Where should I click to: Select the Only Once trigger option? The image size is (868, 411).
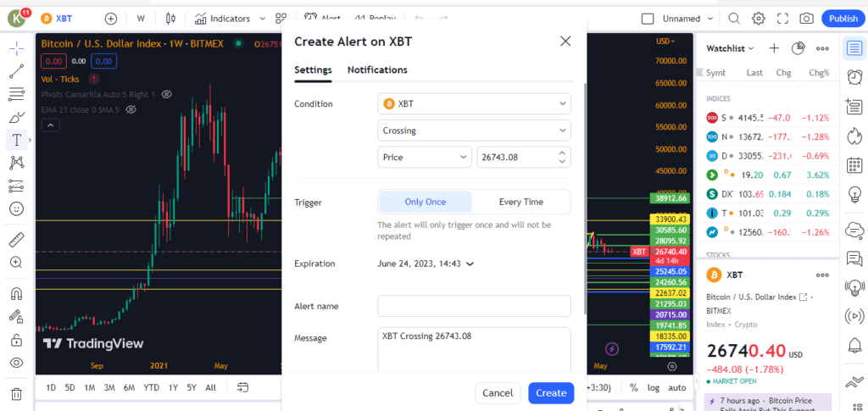(x=425, y=202)
